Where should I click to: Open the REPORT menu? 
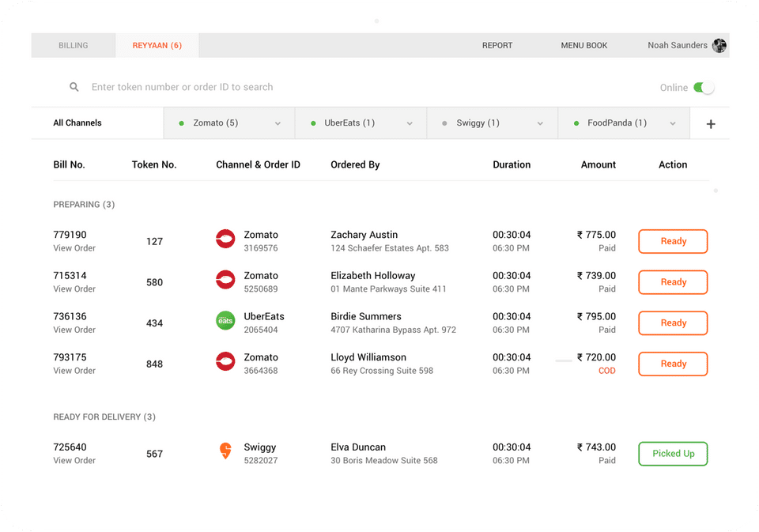click(497, 46)
